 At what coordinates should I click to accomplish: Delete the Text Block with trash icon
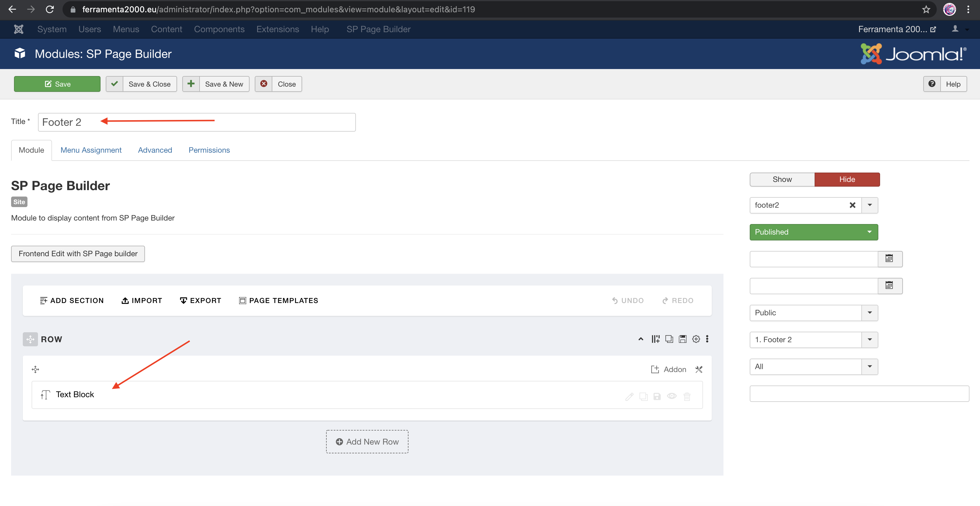[x=687, y=396]
